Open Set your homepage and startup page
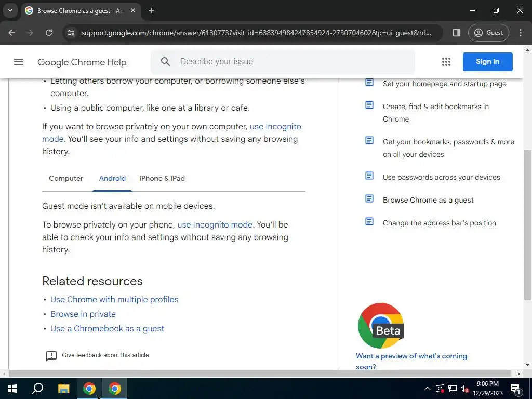The height and width of the screenshot is (399, 532). click(x=445, y=84)
